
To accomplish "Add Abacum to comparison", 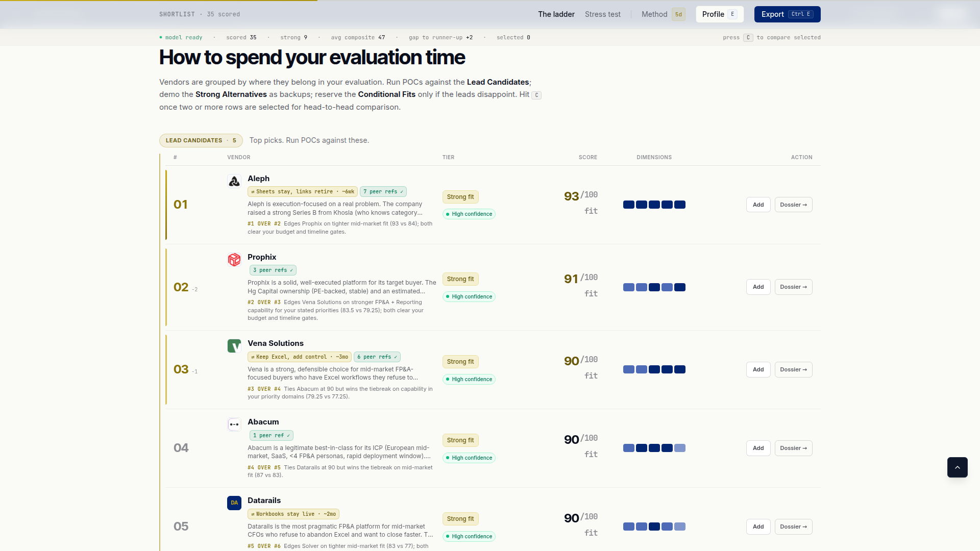I will tap(758, 448).
